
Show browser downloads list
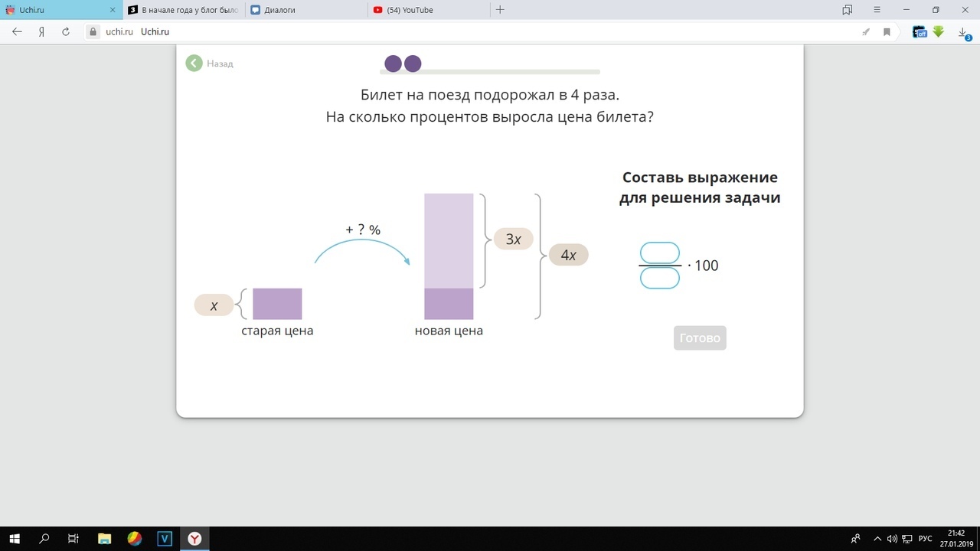(x=964, y=33)
